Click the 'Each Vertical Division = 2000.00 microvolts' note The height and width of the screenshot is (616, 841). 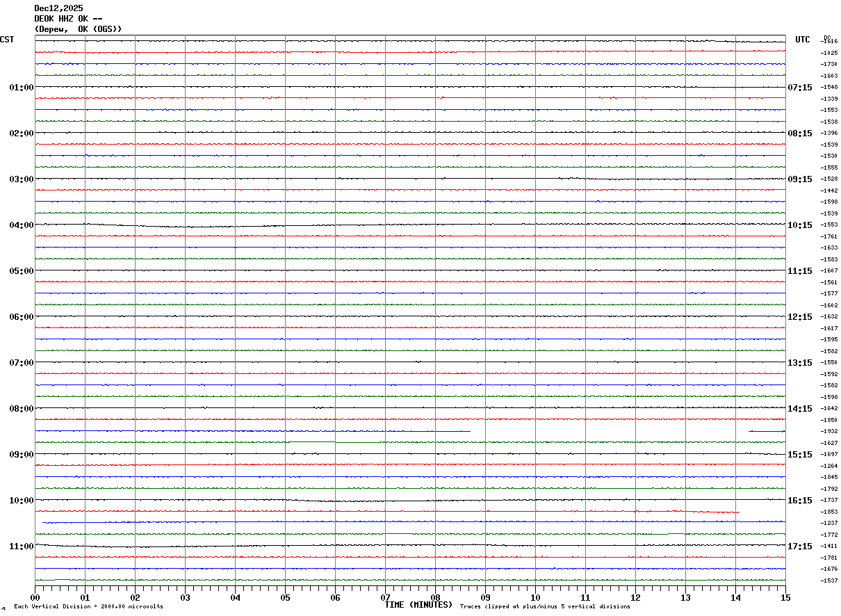[88, 607]
